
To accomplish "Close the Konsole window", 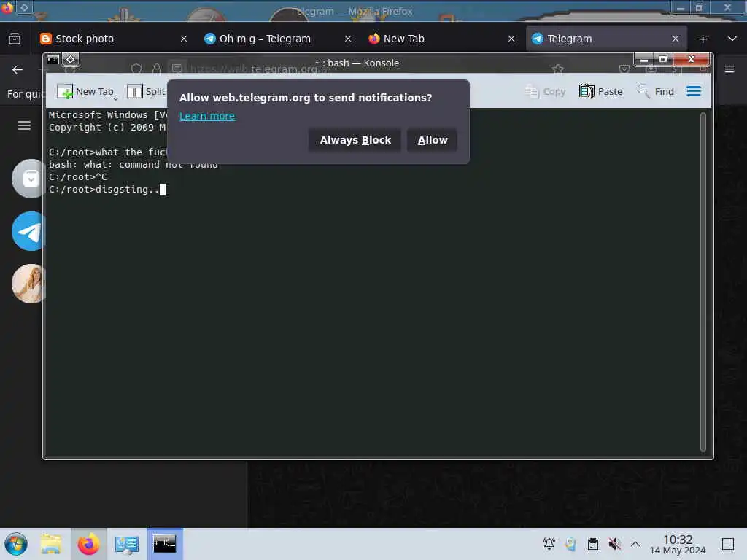I will 692,60.
